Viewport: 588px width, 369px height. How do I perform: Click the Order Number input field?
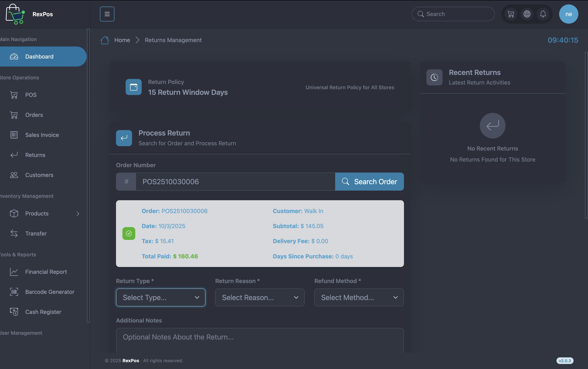235,182
